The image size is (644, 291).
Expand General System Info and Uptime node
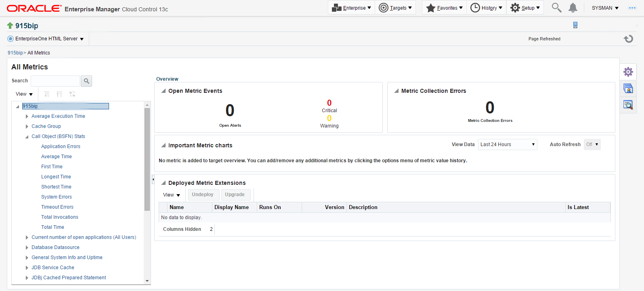click(x=27, y=258)
